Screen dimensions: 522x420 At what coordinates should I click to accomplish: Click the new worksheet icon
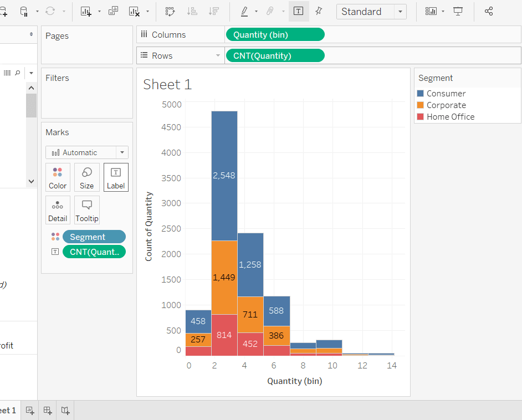tap(86, 11)
